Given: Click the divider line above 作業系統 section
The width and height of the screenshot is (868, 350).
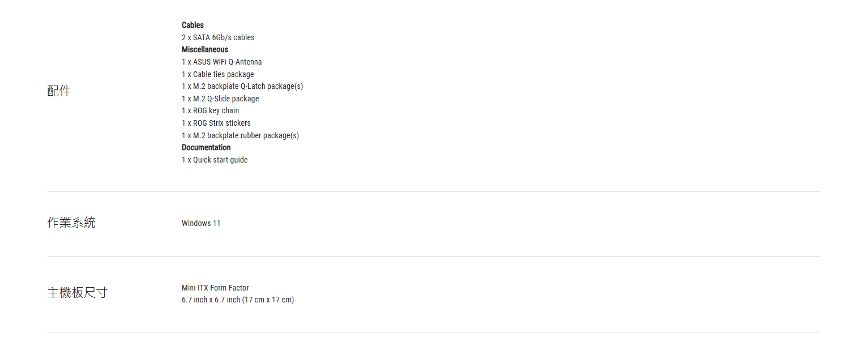Looking at the screenshot, I should tap(433, 191).
